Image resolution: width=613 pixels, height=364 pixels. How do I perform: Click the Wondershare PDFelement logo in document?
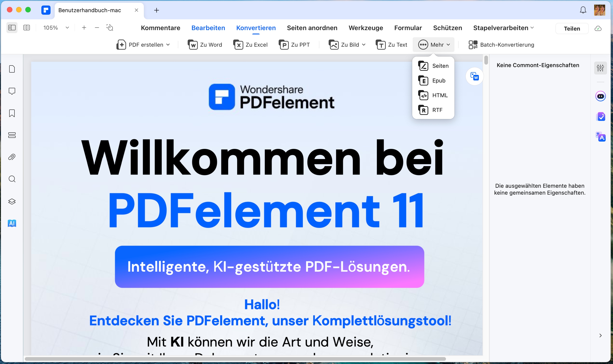(271, 97)
